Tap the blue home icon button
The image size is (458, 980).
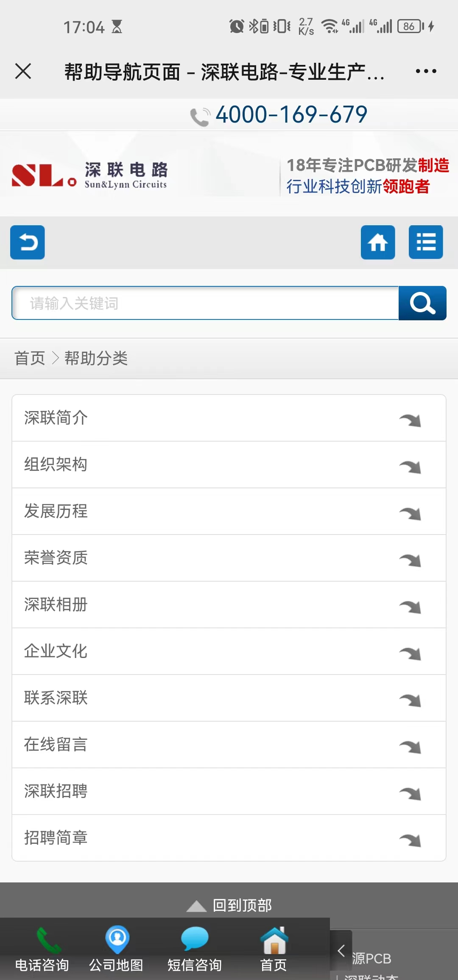[x=378, y=242]
